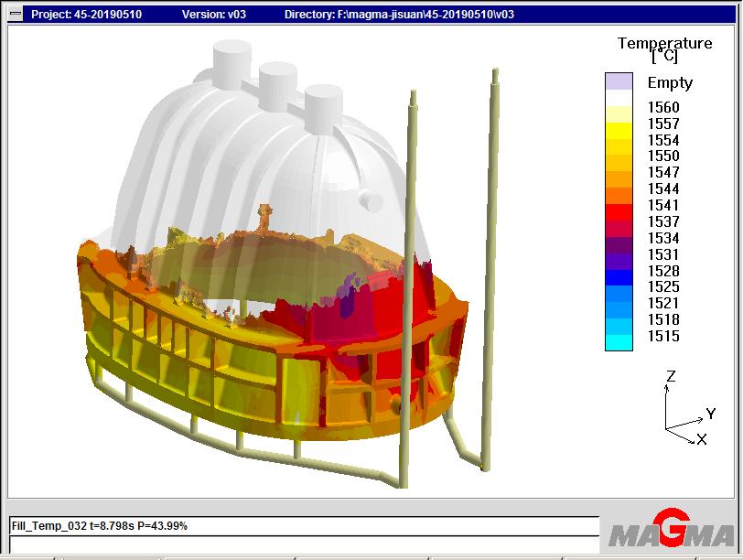The height and width of the screenshot is (560, 743).
Task: Open the window system menu icon
Action: coord(16,15)
